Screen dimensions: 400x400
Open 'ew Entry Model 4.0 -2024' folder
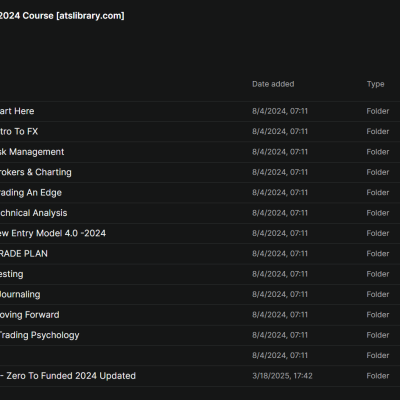coord(200,233)
